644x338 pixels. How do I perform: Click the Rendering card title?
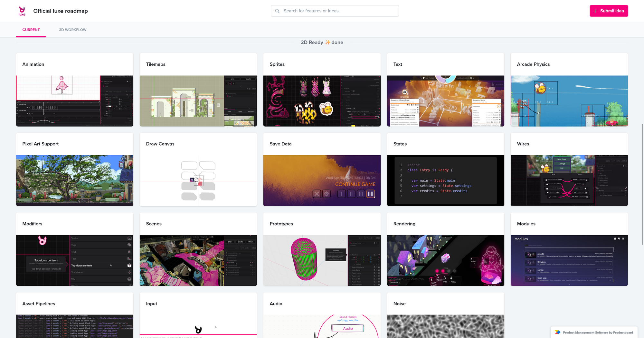[404, 224]
